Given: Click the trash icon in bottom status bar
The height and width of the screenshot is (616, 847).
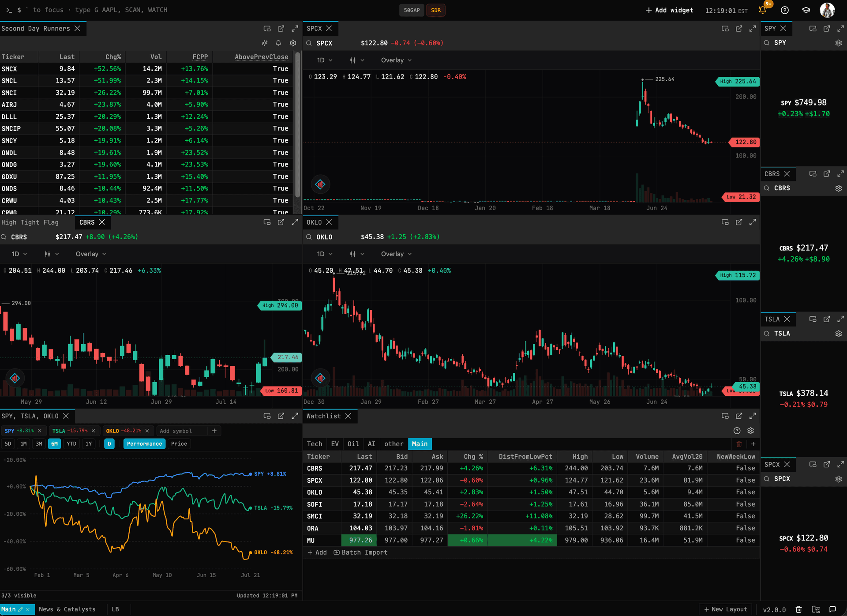Looking at the screenshot, I should coord(798,609).
